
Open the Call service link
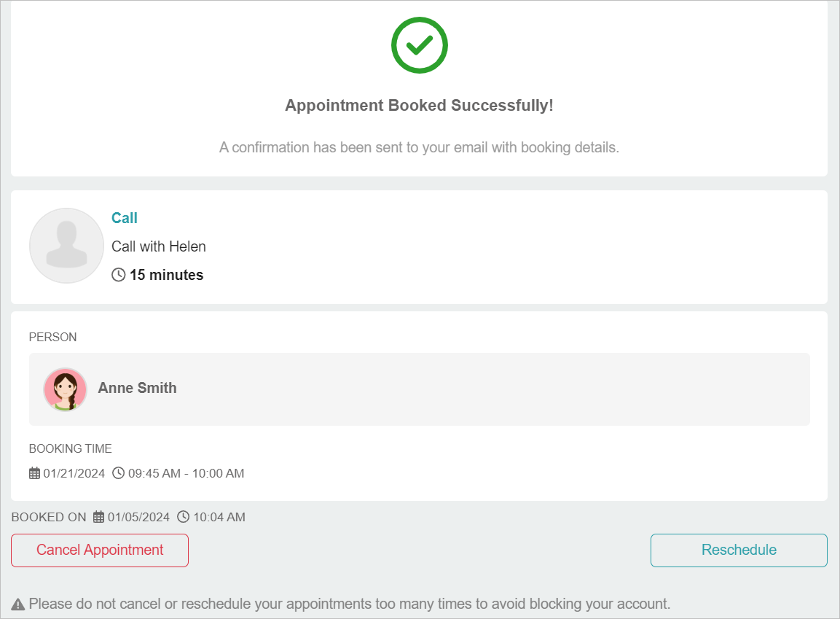click(x=125, y=218)
